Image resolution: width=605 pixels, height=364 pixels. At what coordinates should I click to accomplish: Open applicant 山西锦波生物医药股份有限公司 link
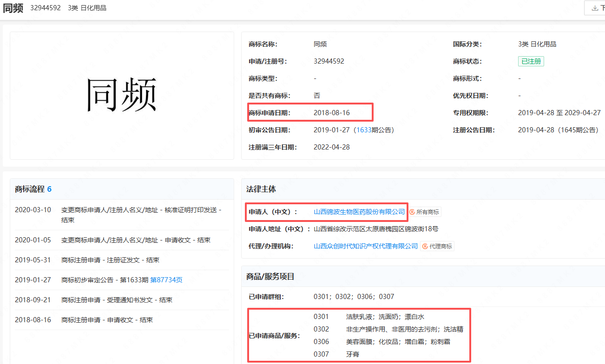(x=359, y=212)
